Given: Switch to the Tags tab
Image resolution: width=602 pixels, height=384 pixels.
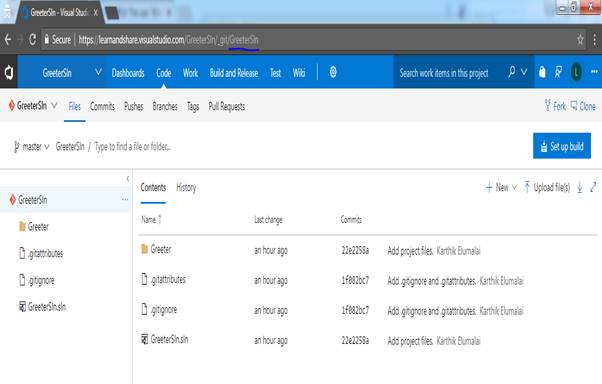Looking at the screenshot, I should click(x=193, y=106).
